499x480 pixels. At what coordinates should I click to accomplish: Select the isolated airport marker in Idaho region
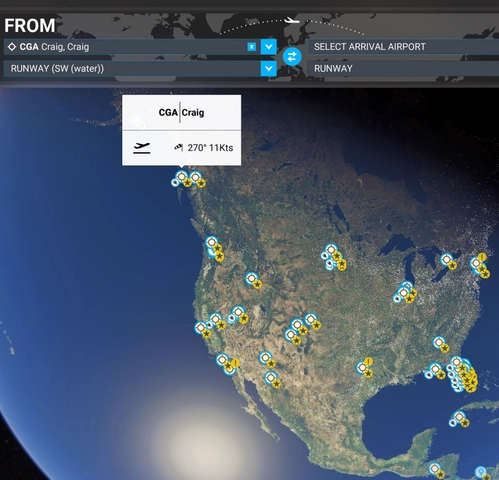point(252,278)
